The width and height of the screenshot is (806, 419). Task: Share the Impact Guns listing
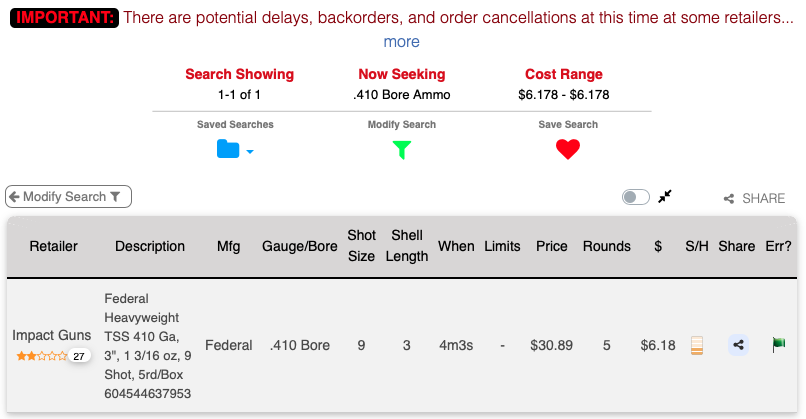click(738, 345)
